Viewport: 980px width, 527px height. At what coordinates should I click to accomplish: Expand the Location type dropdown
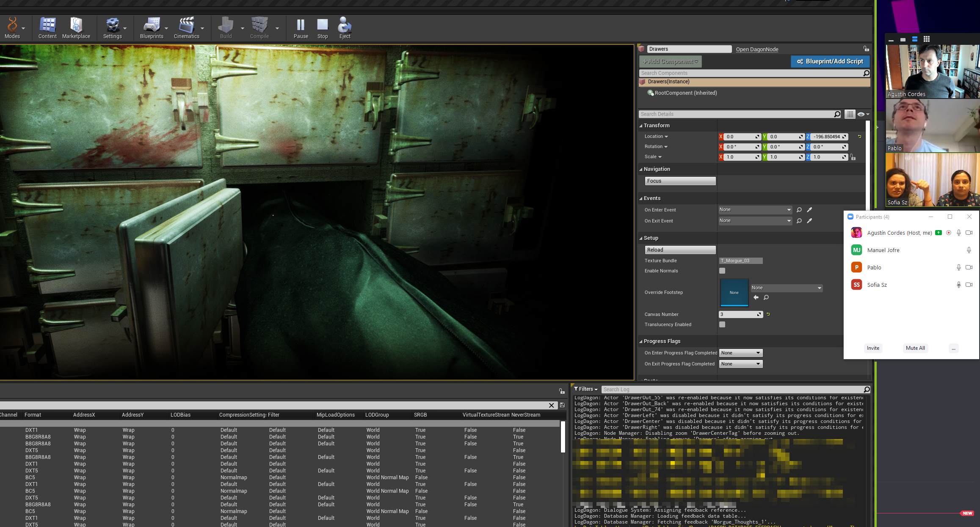coord(656,137)
